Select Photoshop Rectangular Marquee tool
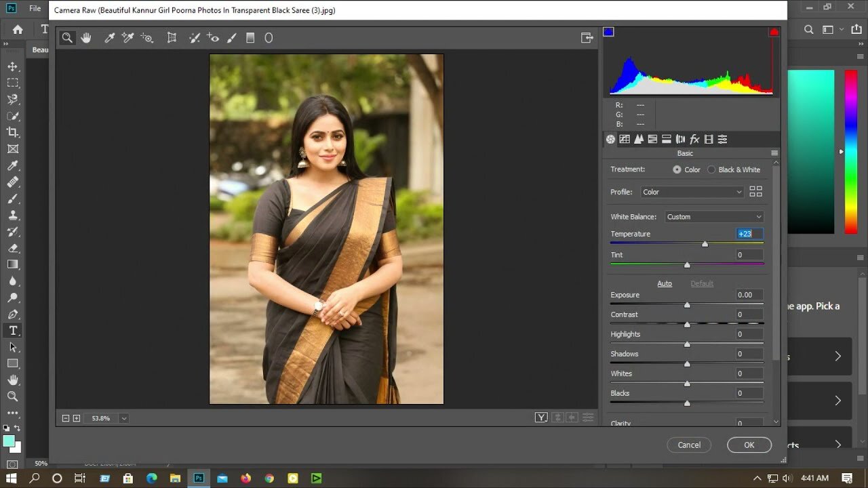Image resolution: width=868 pixels, height=488 pixels. (12, 83)
